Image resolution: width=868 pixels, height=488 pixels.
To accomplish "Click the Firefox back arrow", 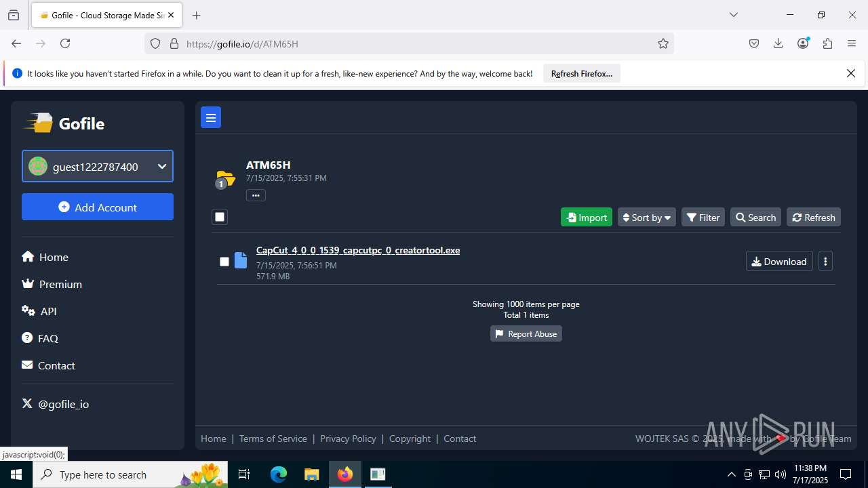I will pos(16,43).
